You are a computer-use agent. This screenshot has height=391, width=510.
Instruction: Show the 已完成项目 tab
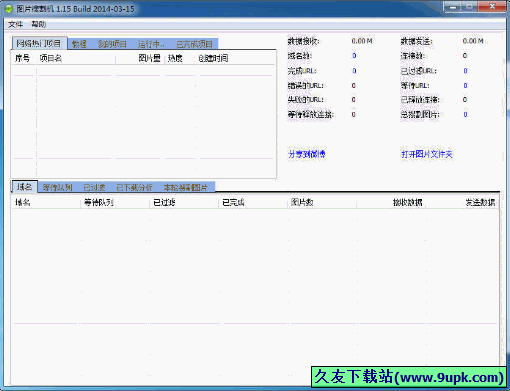coord(195,44)
